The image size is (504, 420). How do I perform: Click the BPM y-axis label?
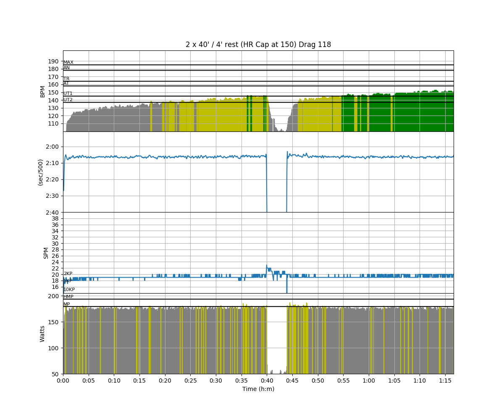click(42, 91)
